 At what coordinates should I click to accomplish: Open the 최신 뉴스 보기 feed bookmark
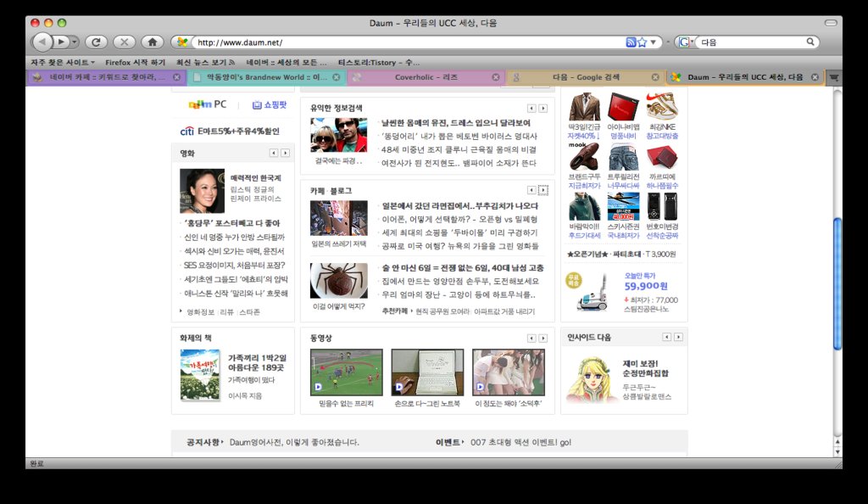[205, 62]
